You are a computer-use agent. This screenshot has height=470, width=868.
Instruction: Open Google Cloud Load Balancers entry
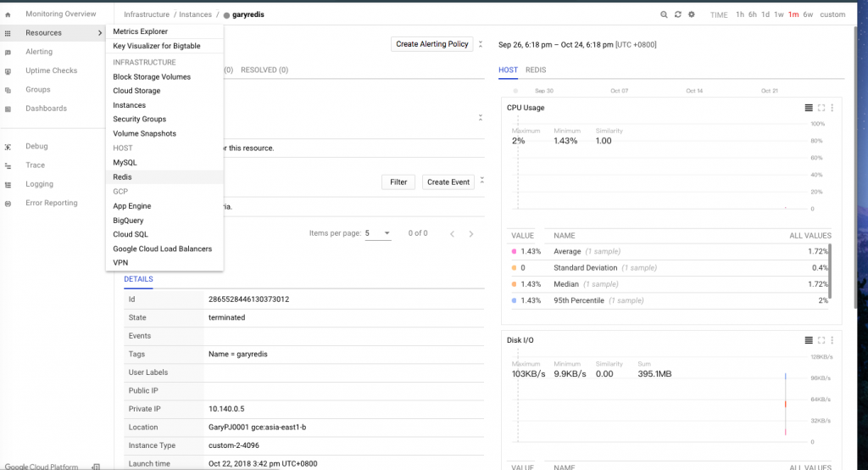coord(162,249)
